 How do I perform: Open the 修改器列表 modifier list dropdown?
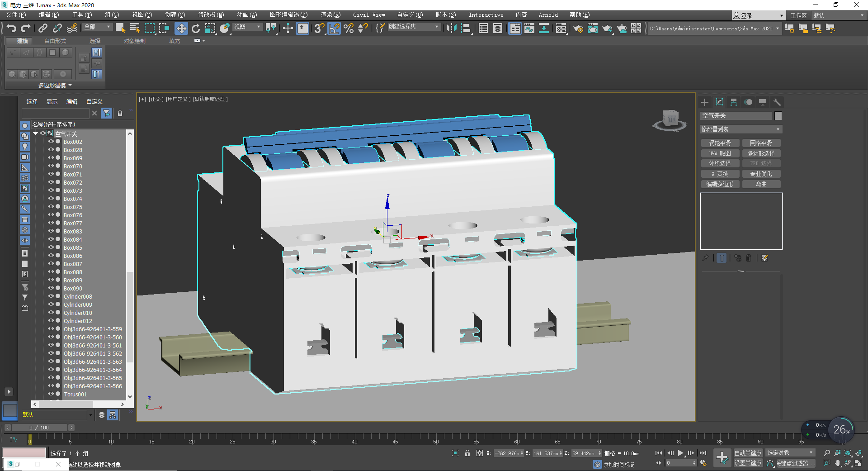click(741, 129)
